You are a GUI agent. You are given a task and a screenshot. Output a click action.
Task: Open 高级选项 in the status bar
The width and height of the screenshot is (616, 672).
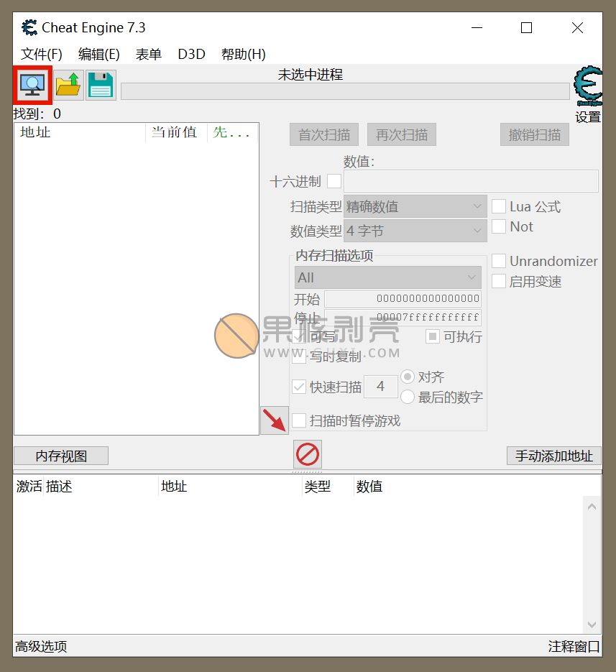(x=41, y=646)
